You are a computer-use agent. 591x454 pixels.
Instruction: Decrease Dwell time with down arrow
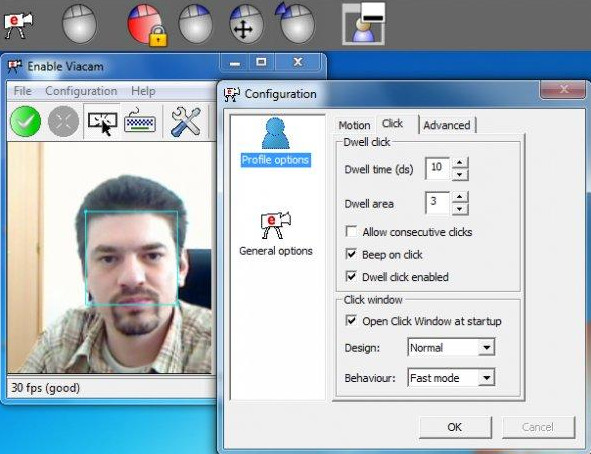point(460,174)
